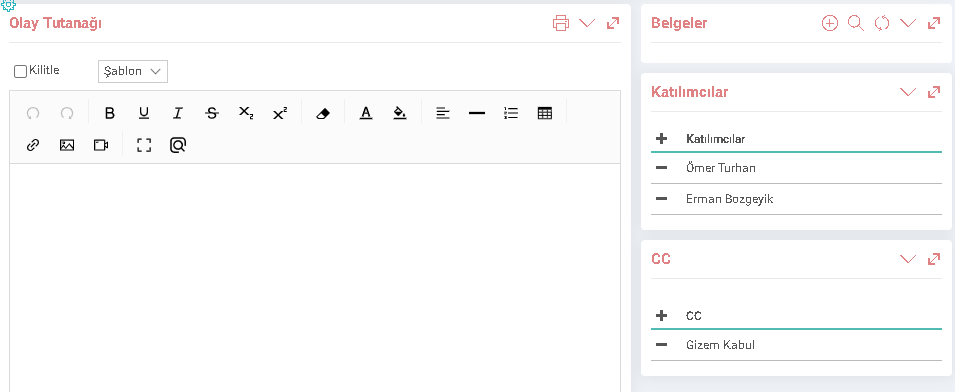Select the Gizem Kabul row text
The height and width of the screenshot is (392, 955).
click(x=721, y=345)
